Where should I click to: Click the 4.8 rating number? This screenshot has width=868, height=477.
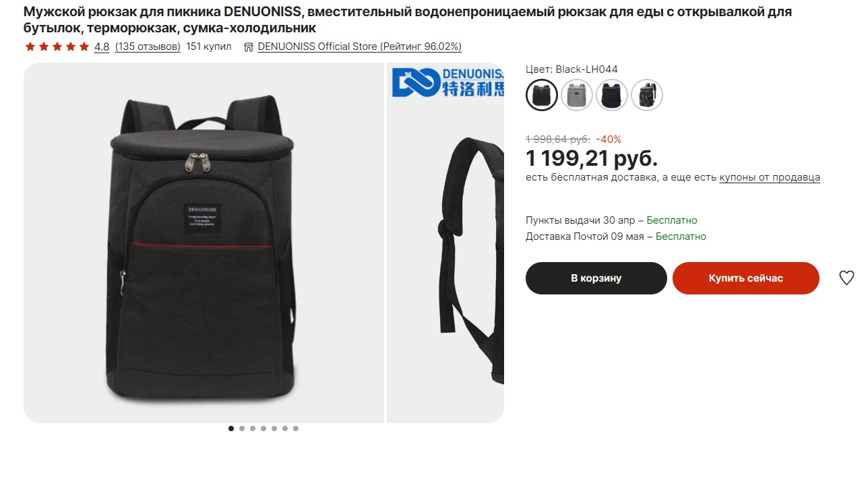102,46
